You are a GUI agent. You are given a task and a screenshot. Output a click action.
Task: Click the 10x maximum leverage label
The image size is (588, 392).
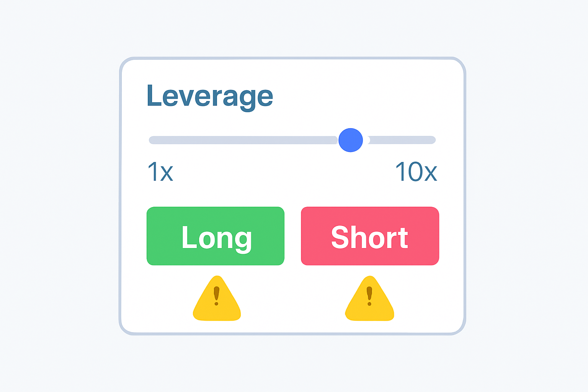416,172
